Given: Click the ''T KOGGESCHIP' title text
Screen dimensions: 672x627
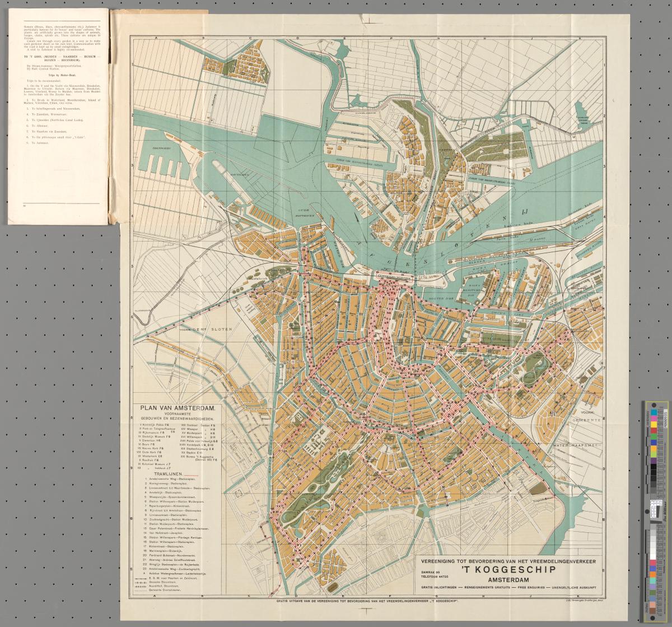Looking at the screenshot, I should tap(507, 569).
